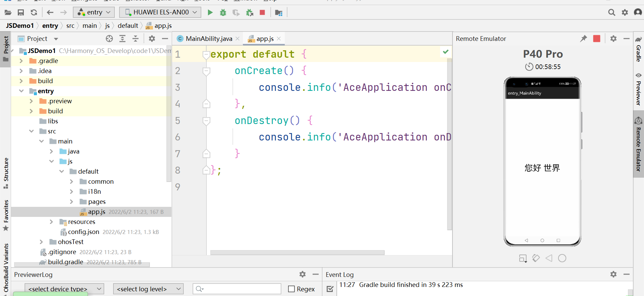Stop the Remote Emulator with red square
This screenshot has height=296, width=644.
coord(597,39)
